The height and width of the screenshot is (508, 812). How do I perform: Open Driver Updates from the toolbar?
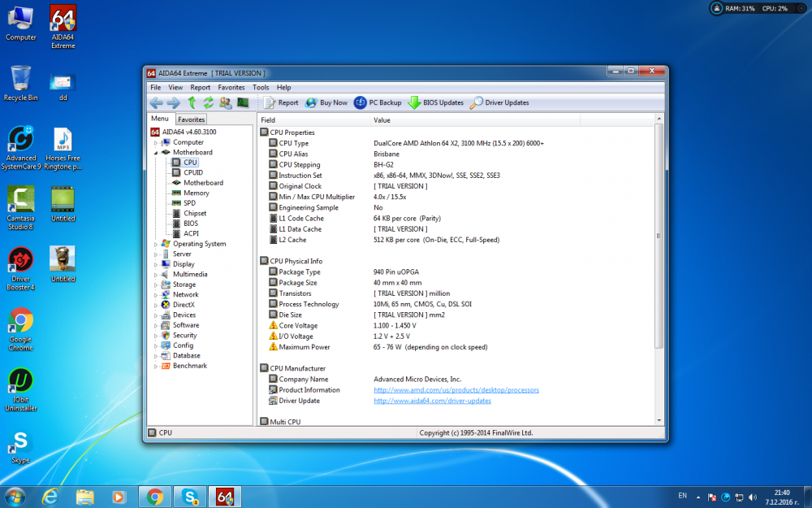[499, 102]
